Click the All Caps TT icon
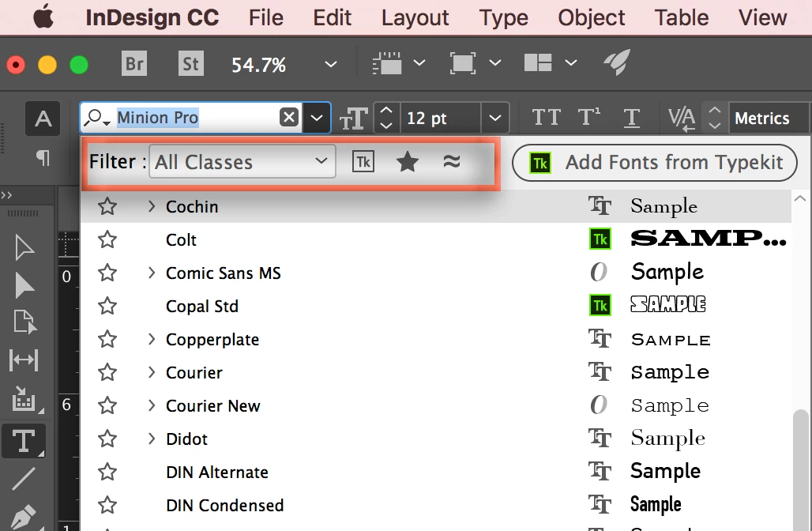Image resolution: width=812 pixels, height=531 pixels. tap(547, 118)
